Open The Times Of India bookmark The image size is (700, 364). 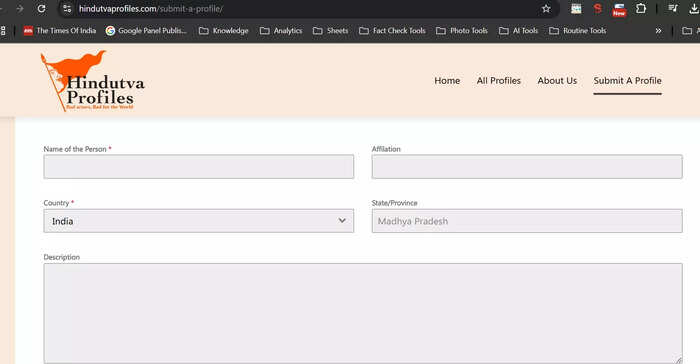60,31
